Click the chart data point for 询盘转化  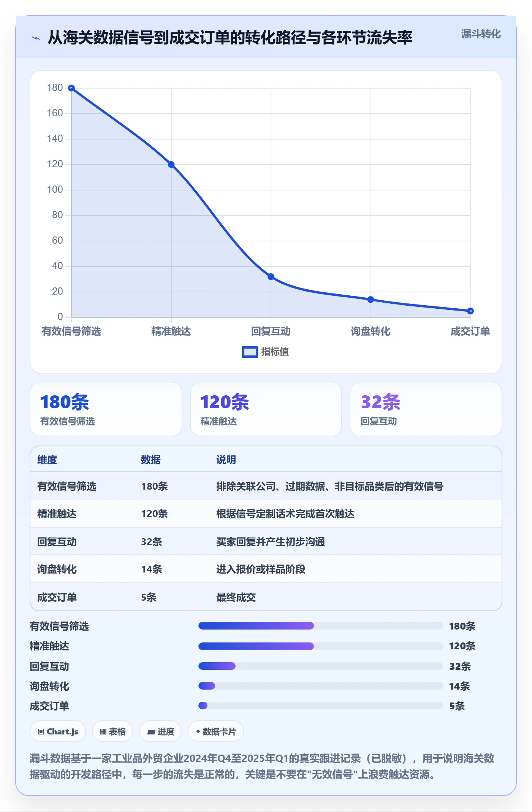(370, 300)
